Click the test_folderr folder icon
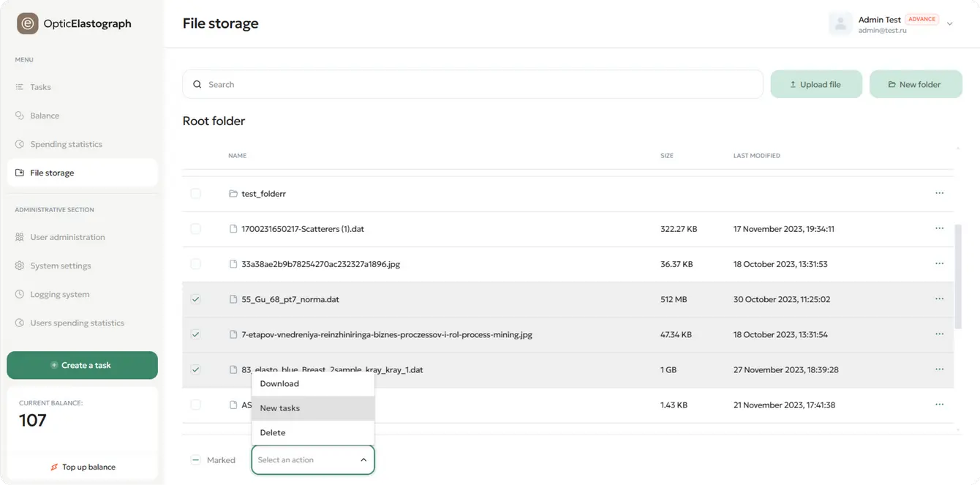Screen dimensions: 980x485 (233, 194)
